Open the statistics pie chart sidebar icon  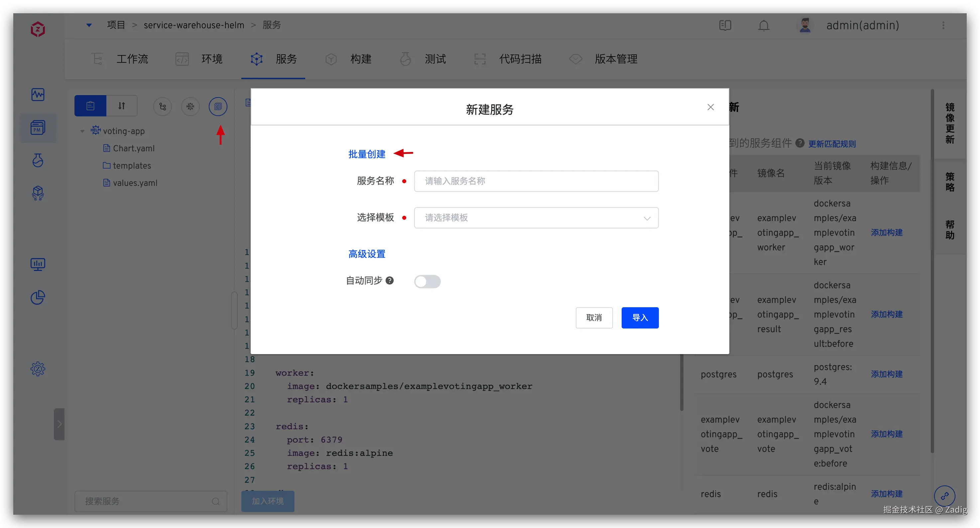pyautogui.click(x=38, y=297)
